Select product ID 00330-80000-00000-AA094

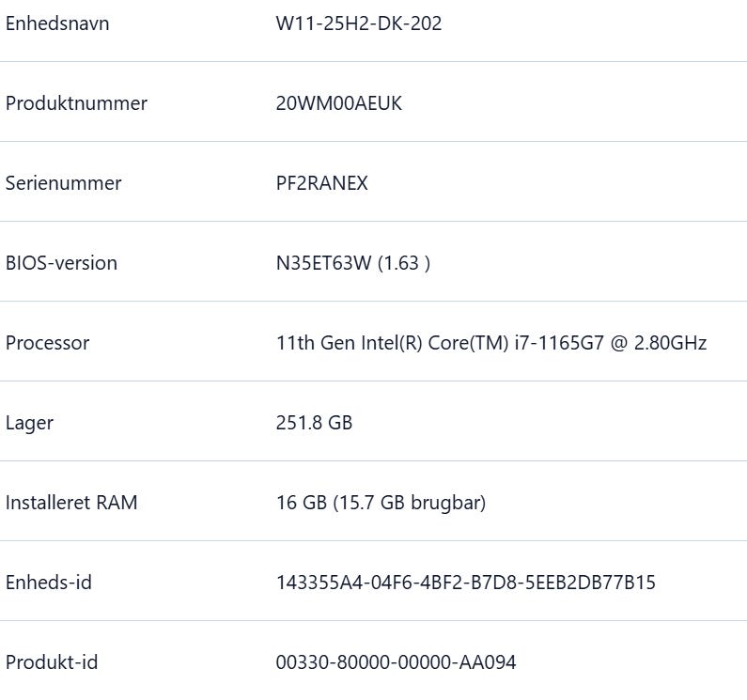tap(396, 662)
